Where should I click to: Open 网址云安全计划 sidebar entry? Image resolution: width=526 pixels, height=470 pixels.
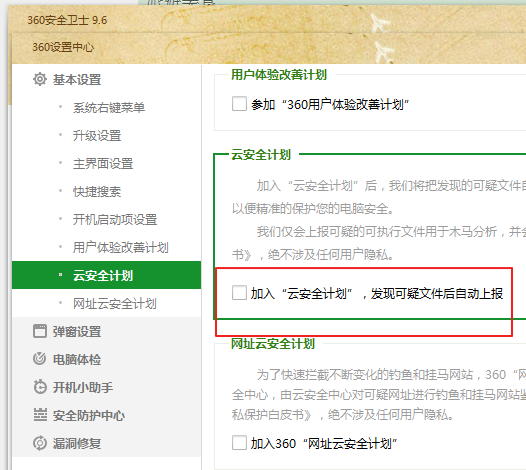(115, 304)
